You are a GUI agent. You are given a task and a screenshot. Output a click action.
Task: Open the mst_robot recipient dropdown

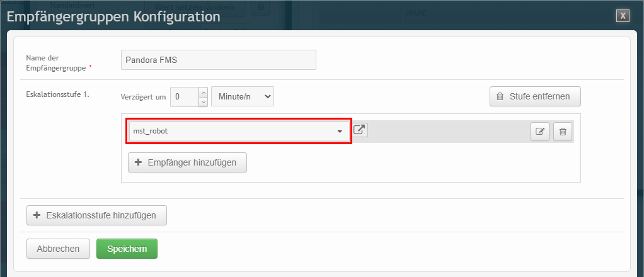point(240,132)
